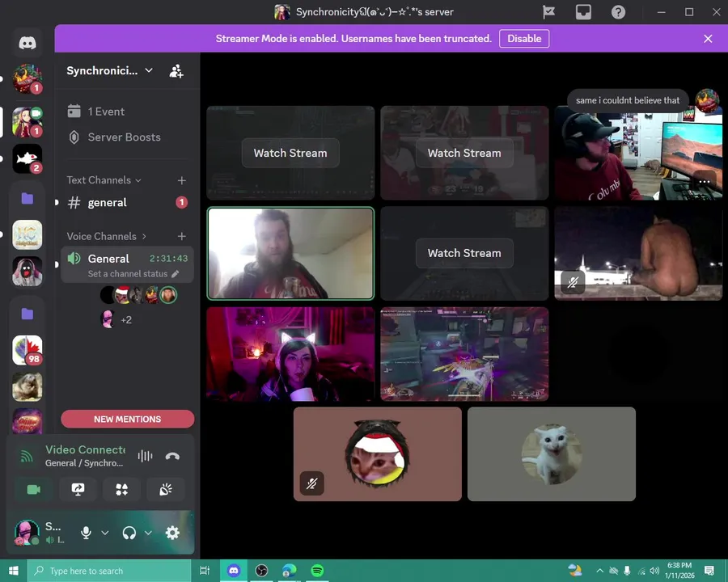This screenshot has height=582, width=728.
Task: Open system volume speaker icon
Action: pyautogui.click(x=654, y=571)
